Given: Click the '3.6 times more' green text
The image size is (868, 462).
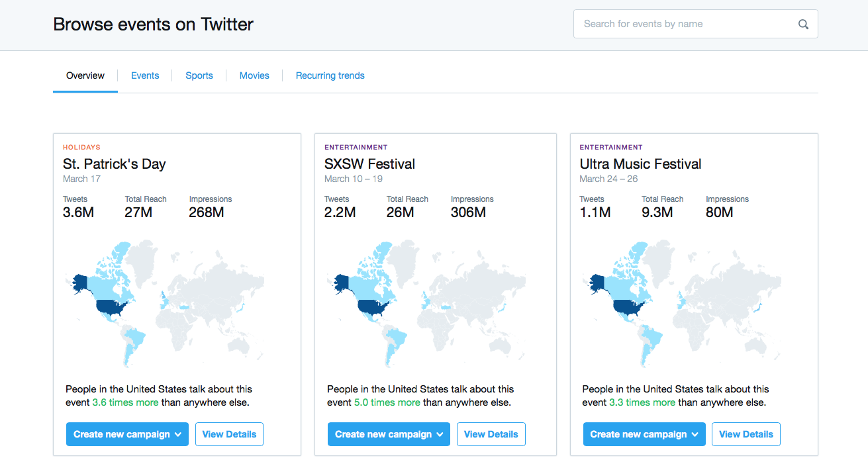Looking at the screenshot, I should [126, 402].
